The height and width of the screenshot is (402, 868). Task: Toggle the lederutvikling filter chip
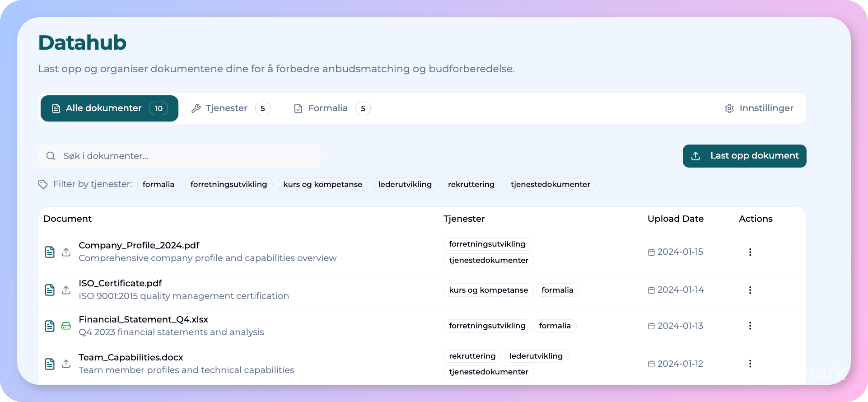(405, 184)
